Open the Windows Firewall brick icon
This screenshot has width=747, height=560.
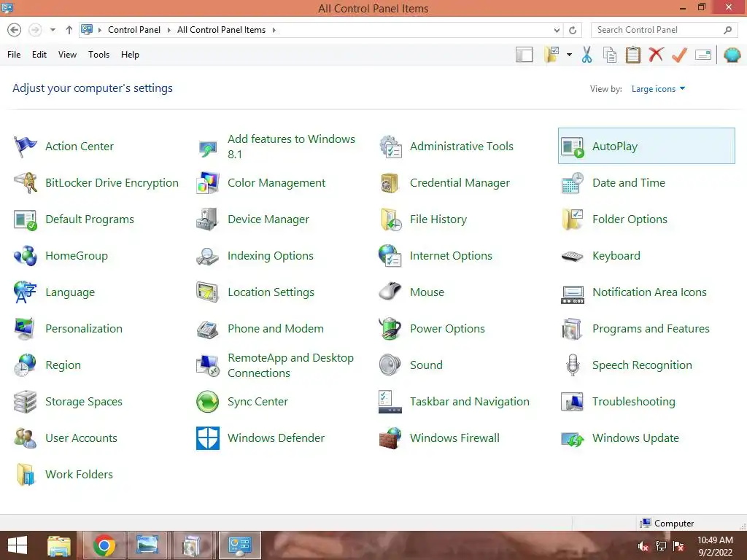(390, 438)
